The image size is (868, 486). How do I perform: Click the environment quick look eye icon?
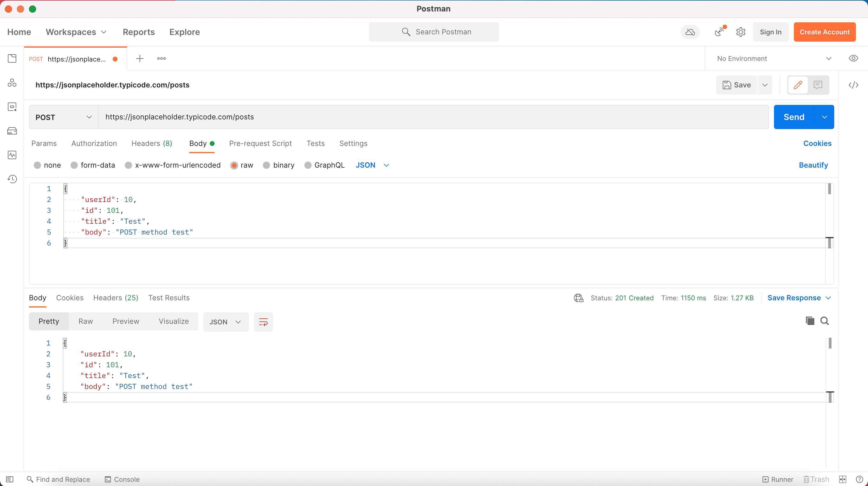[x=853, y=58]
